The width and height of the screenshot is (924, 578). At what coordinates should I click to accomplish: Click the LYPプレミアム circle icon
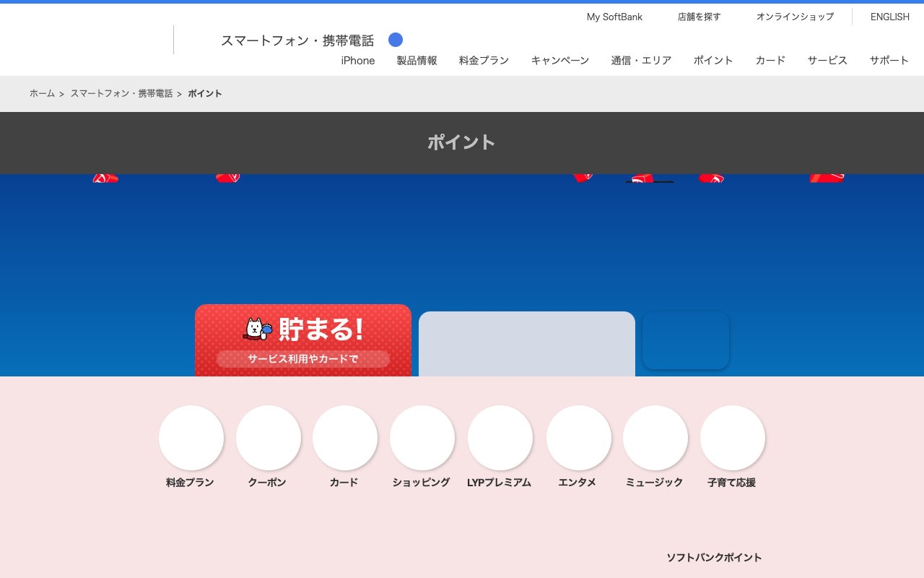[x=500, y=438]
